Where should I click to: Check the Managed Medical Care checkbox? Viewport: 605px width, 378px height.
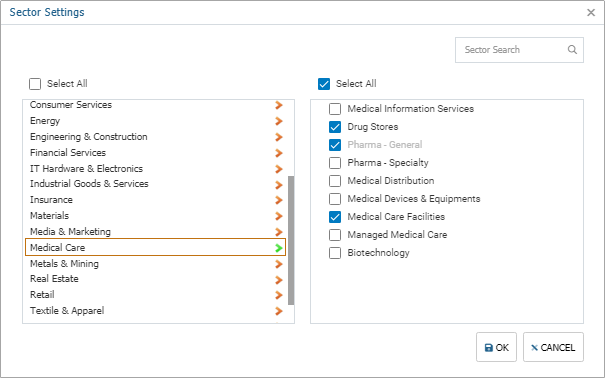coord(335,235)
